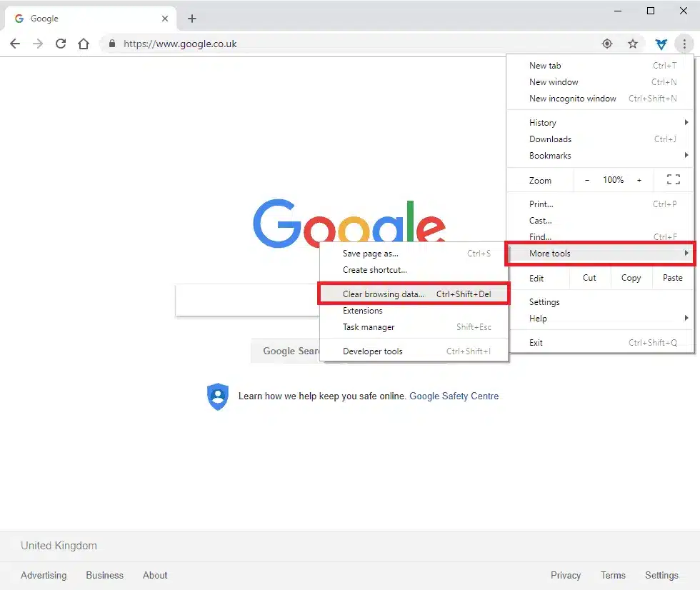Click the forward navigation arrow
Image resolution: width=700 pixels, height=590 pixels.
(38, 44)
